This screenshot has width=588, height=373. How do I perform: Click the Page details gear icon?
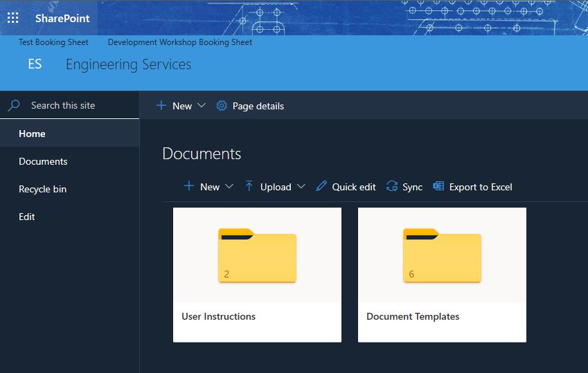coord(222,106)
